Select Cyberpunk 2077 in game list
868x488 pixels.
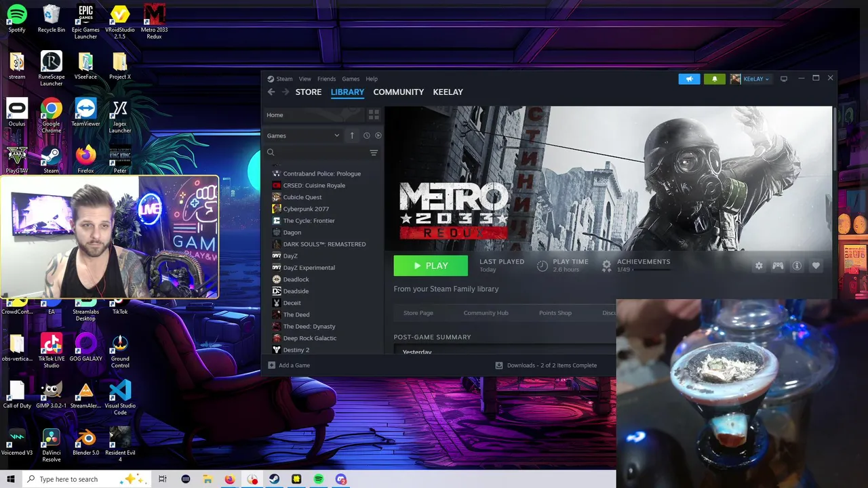point(306,209)
